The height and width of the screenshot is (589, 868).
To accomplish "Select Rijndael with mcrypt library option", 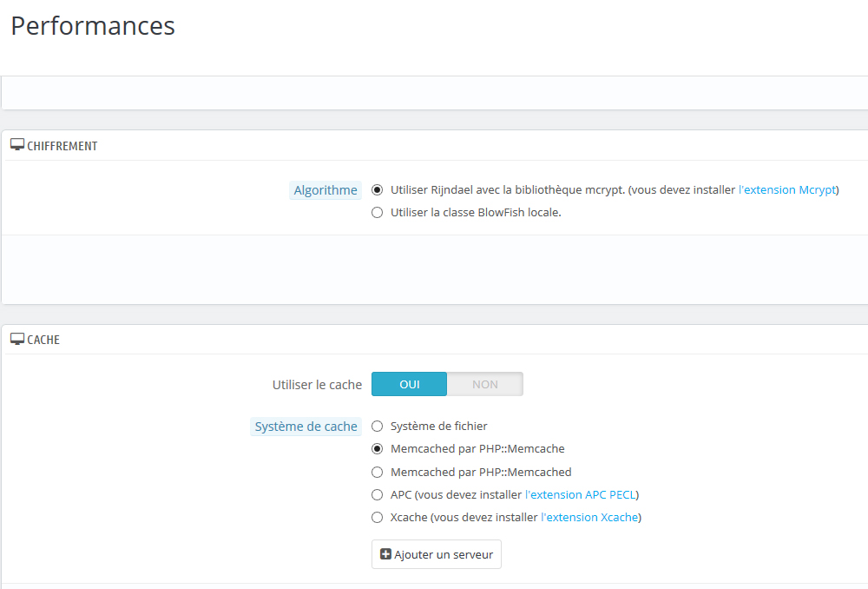I will pos(377,190).
